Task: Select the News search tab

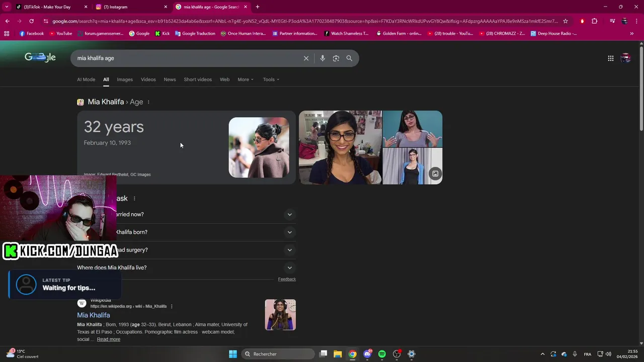Action: pyautogui.click(x=170, y=79)
